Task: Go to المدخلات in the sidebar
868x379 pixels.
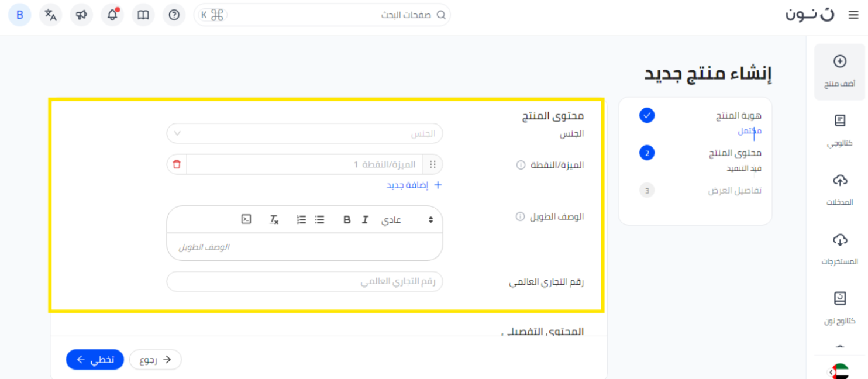Action: pos(839,189)
